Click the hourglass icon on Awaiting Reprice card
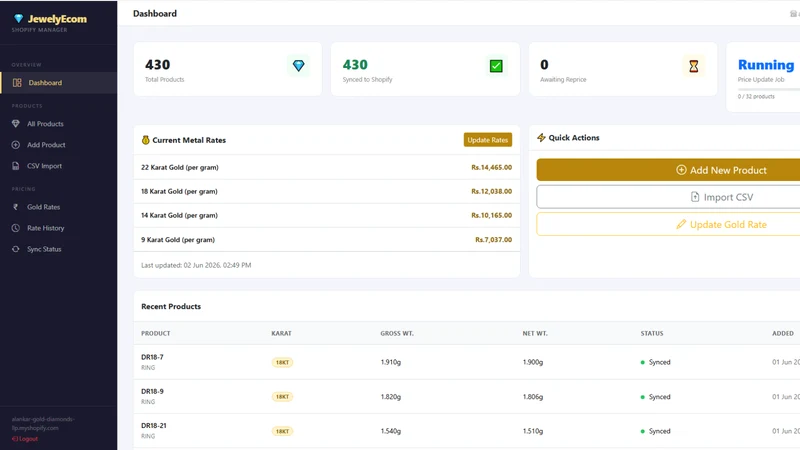 pyautogui.click(x=693, y=66)
